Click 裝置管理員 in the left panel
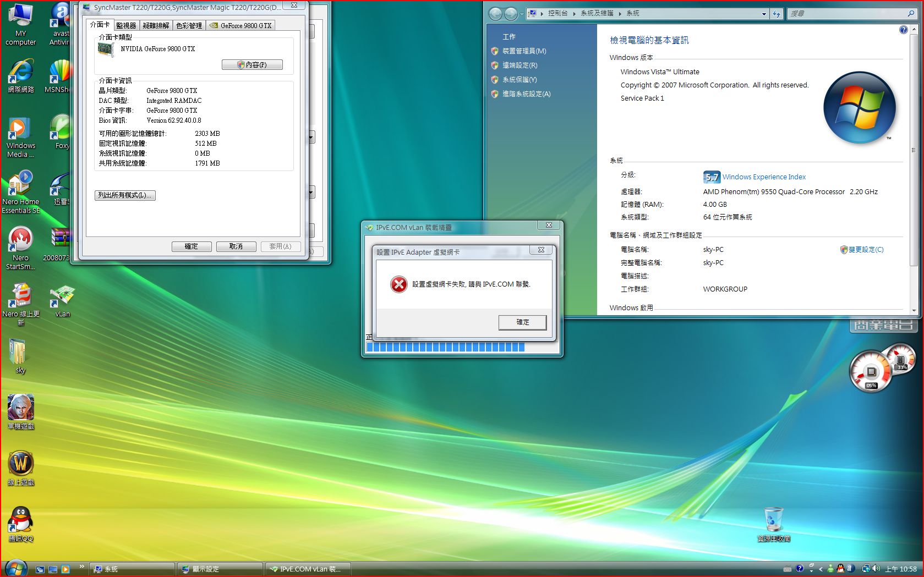This screenshot has height=577, width=924. point(524,51)
